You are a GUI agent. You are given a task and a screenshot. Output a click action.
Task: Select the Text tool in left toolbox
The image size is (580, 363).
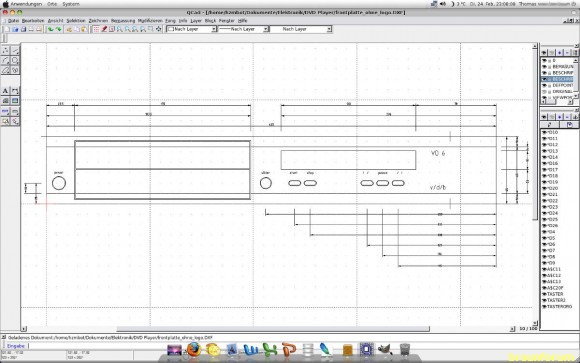tap(5, 91)
